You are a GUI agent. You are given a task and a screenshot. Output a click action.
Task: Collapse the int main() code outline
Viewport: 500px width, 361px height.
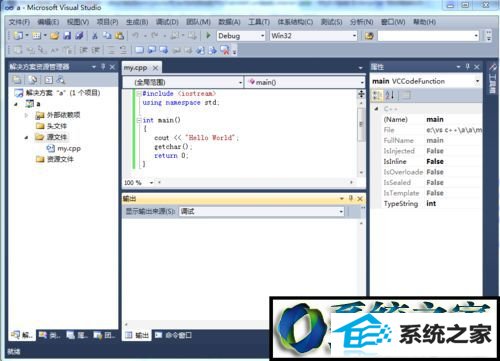(139, 120)
